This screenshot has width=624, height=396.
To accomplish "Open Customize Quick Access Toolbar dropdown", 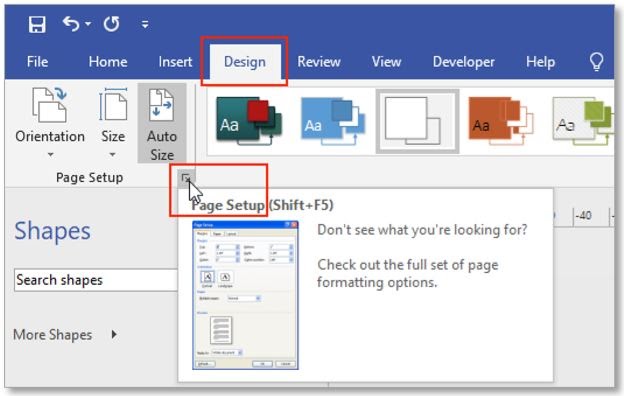I will 145,24.
